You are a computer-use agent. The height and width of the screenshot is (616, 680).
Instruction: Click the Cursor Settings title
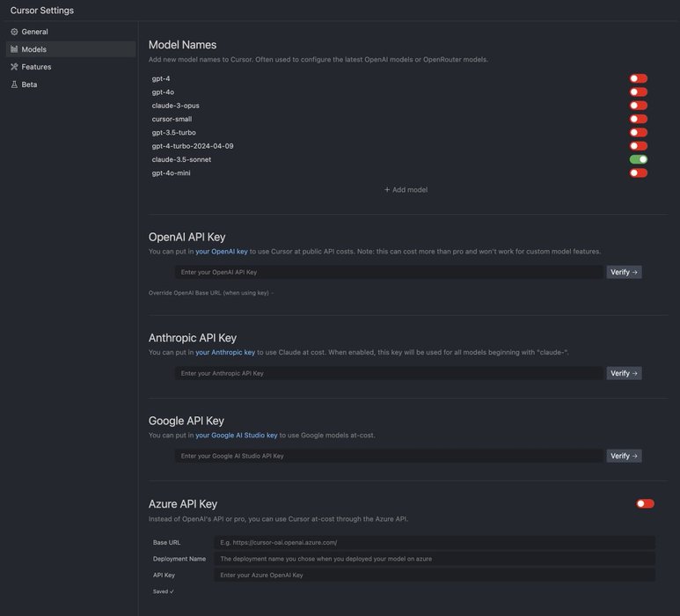point(42,11)
